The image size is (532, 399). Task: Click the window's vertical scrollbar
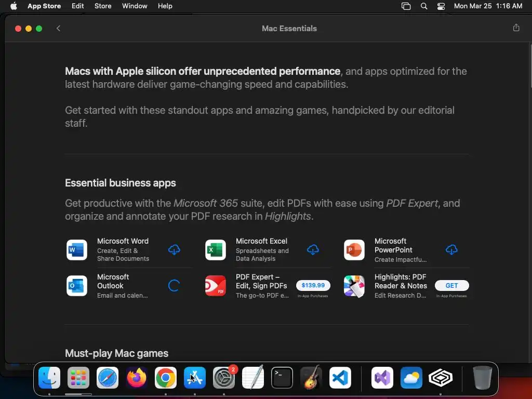point(530,66)
